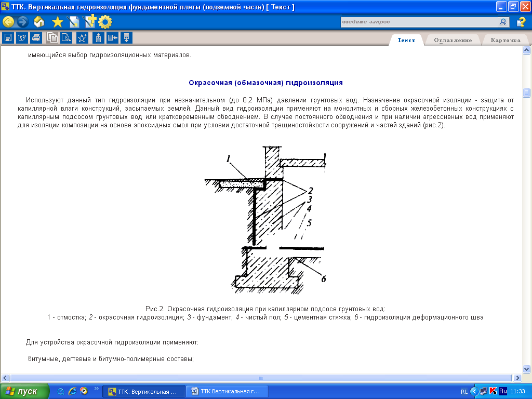Click the taskbar clock 11:33
The image size is (532, 399).
pyautogui.click(x=518, y=392)
